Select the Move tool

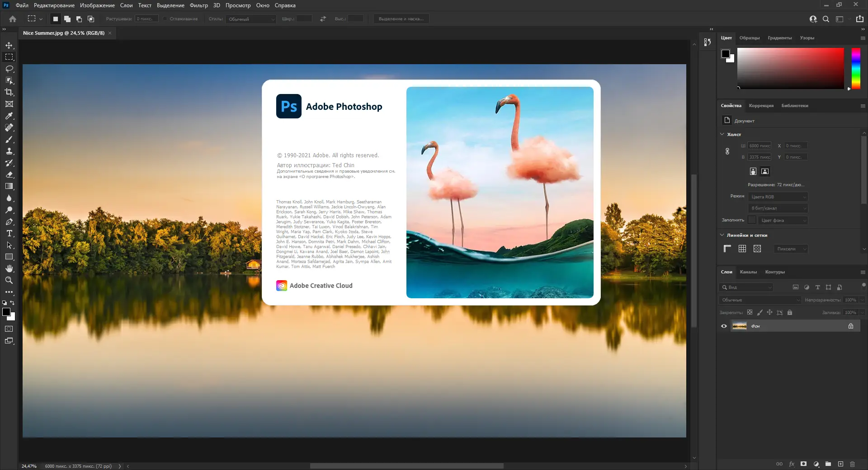click(x=9, y=46)
